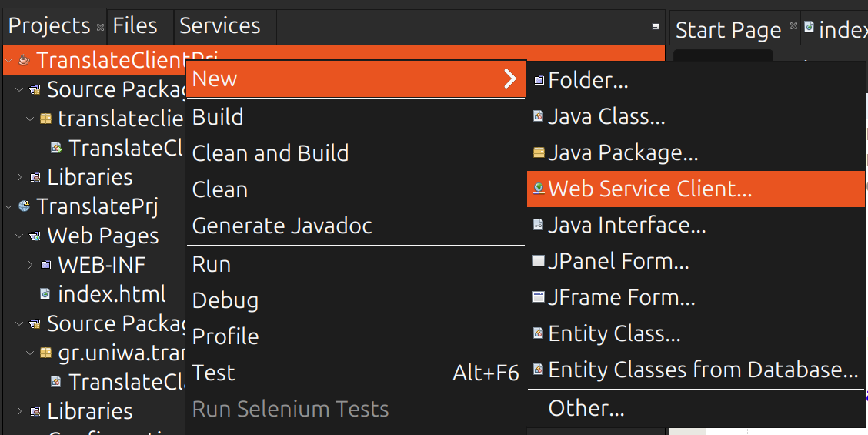
Task: Collapse Source Packages under TranslateClientPrj
Action: (x=20, y=89)
